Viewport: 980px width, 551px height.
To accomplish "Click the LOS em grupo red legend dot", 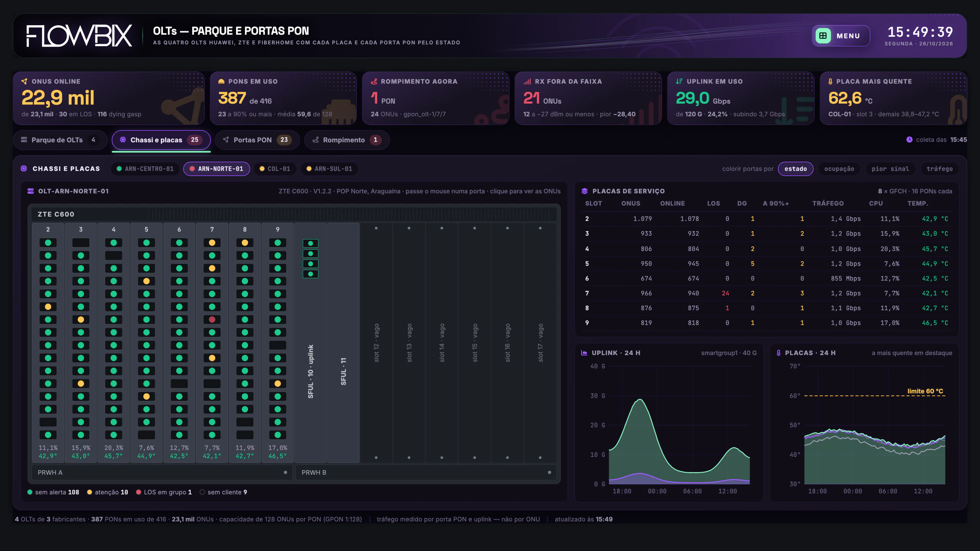I will pyautogui.click(x=139, y=492).
